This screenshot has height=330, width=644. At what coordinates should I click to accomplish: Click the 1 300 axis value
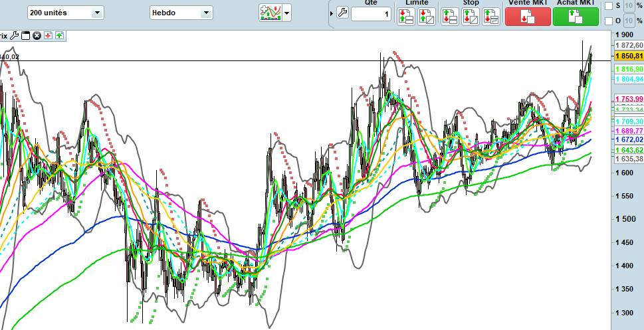tap(625, 312)
